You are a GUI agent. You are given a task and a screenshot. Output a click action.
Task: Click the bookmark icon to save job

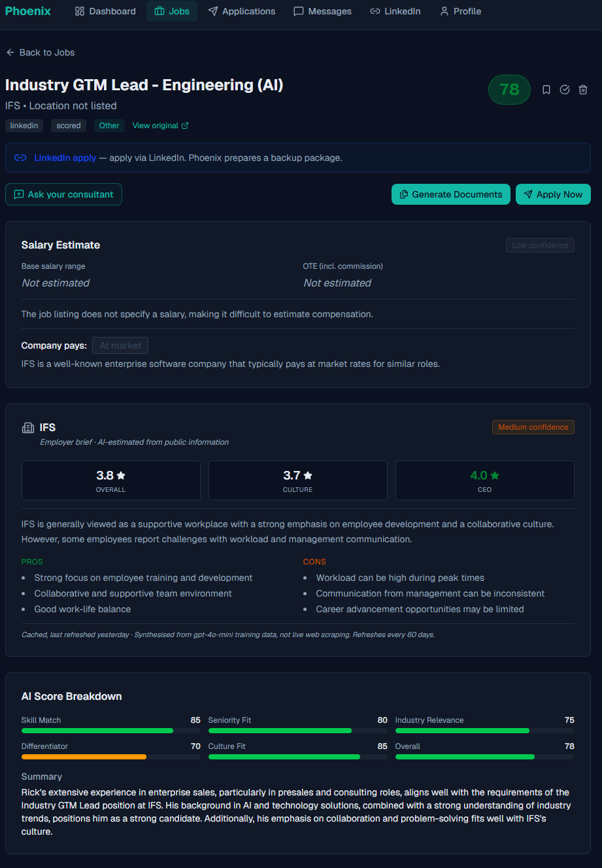click(546, 90)
